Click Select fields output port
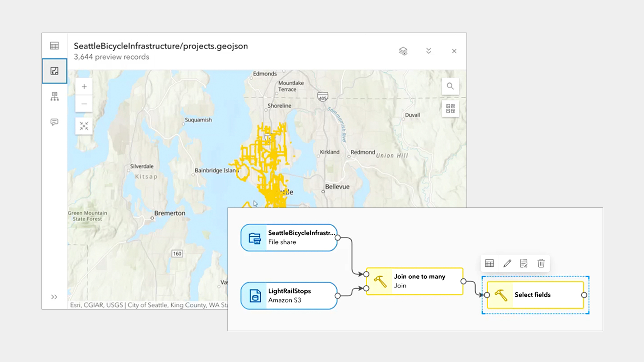The height and width of the screenshot is (362, 644). pos(584,295)
